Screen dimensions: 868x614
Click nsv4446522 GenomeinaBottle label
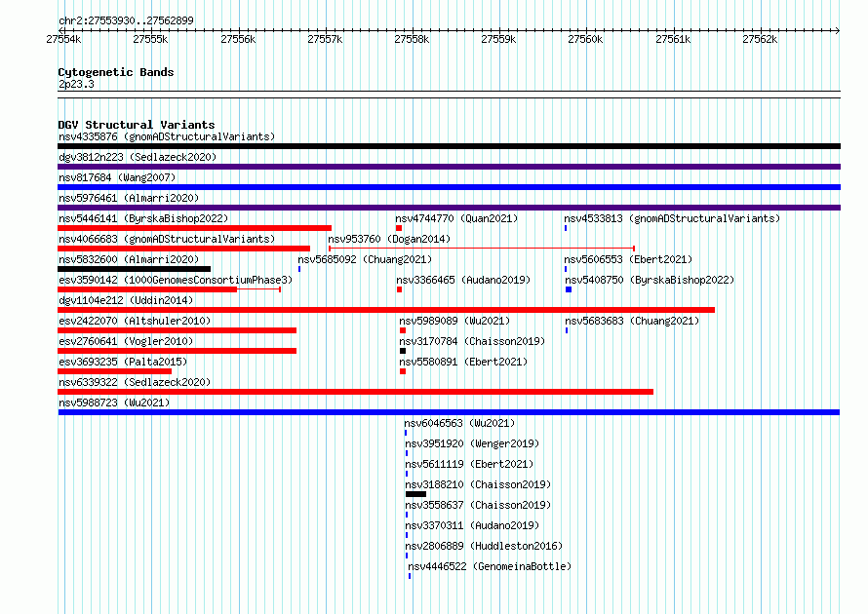pos(490,566)
